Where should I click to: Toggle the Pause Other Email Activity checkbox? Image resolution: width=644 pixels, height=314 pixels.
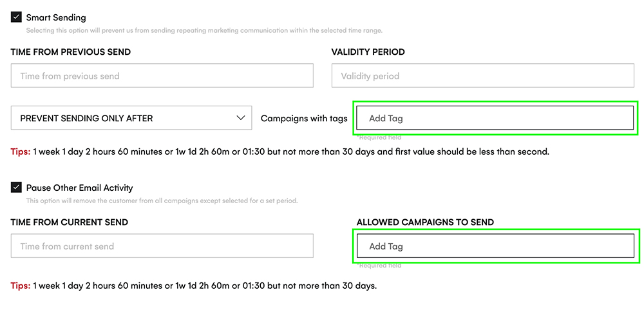click(16, 188)
